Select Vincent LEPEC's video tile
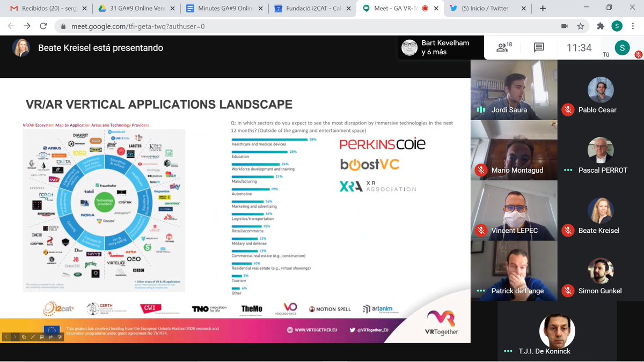The height and width of the screenshot is (362, 644). (514, 210)
